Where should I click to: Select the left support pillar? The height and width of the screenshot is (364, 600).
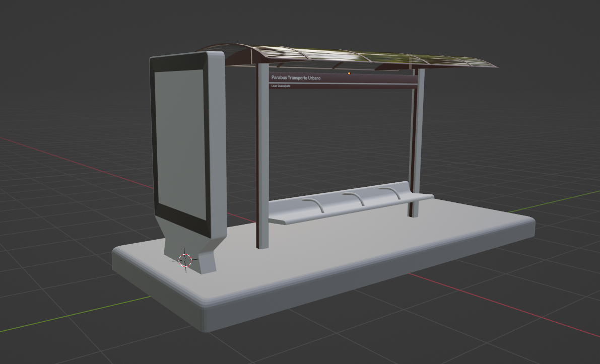tap(262, 156)
